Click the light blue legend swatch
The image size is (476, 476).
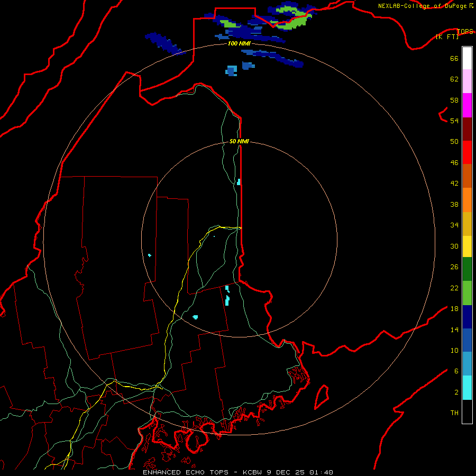click(x=467, y=364)
